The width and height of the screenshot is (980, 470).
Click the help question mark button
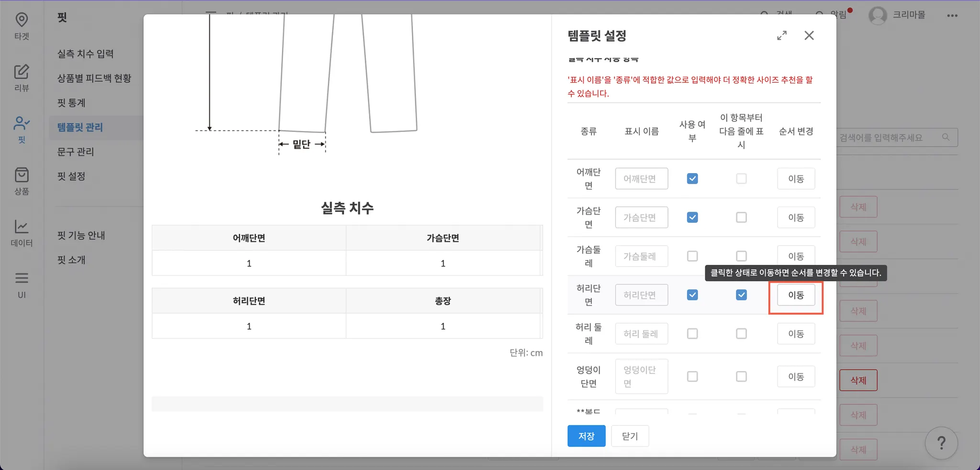click(941, 443)
